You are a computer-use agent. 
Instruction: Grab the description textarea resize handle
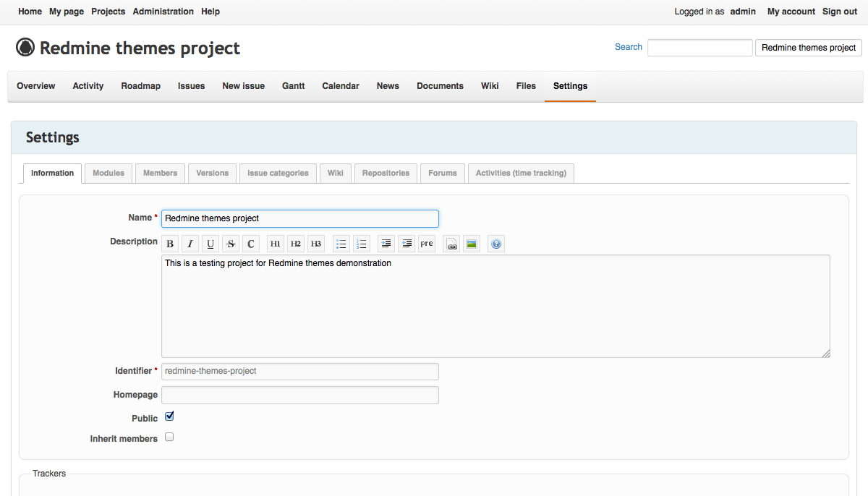coord(826,353)
